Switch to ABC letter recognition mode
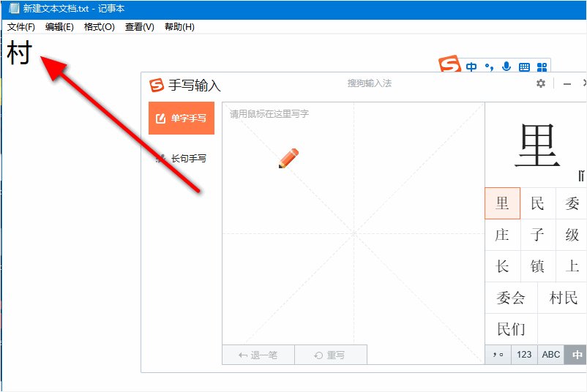587x392 pixels. [x=551, y=355]
